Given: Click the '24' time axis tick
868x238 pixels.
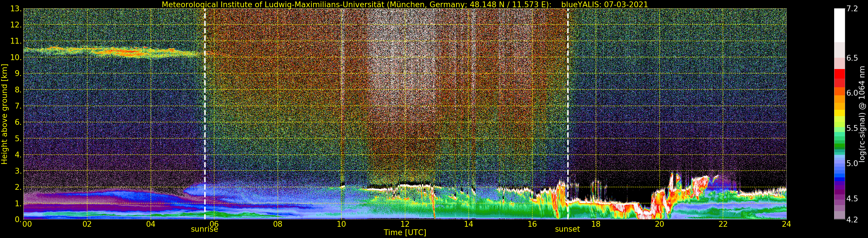Looking at the screenshot, I should pos(786,224).
